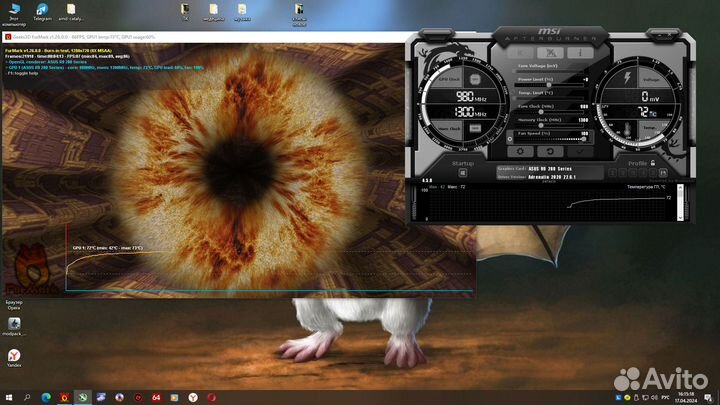Image resolution: width=720 pixels, height=405 pixels.
Task: Apply settings with the checkmark button in Afterburner
Action: coord(579,151)
